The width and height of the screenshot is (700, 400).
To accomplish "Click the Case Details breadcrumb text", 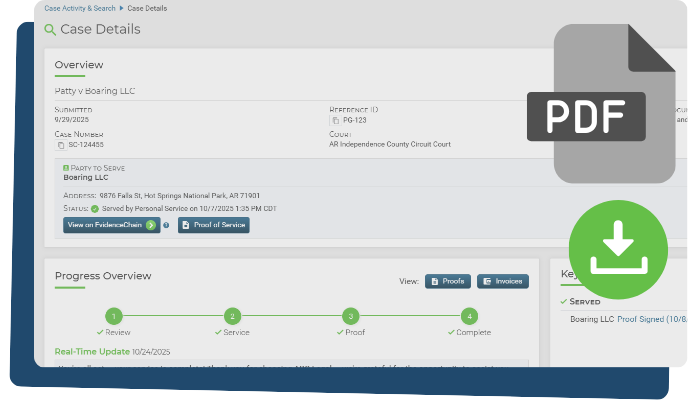I will tap(147, 8).
